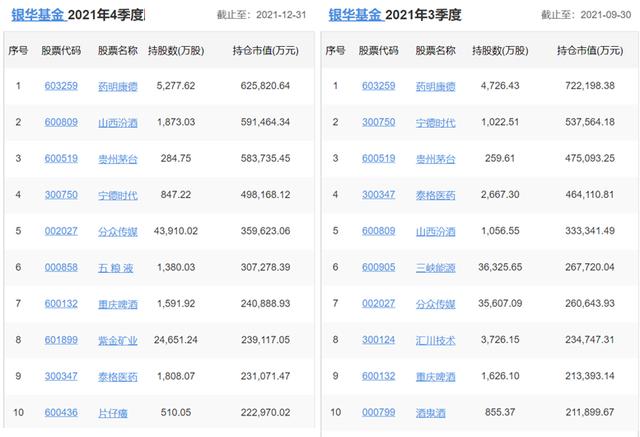Click 贵州茅台 name in 3季度 table
This screenshot has width=640, height=437.
435,159
